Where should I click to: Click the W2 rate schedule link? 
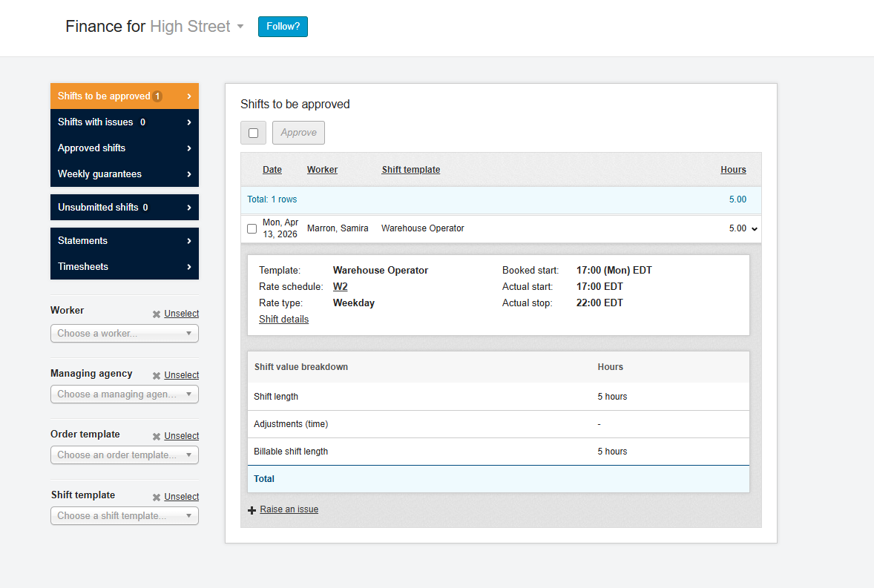click(340, 287)
